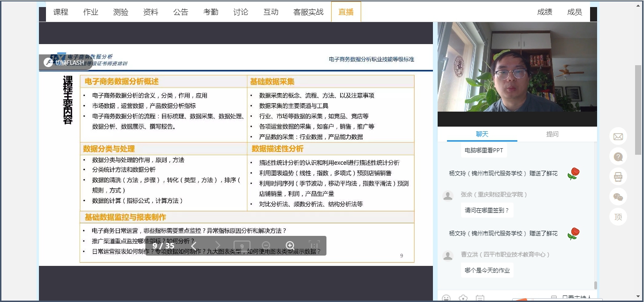Go to the previous slide arrow
644x302 pixels.
pyautogui.click(x=194, y=246)
